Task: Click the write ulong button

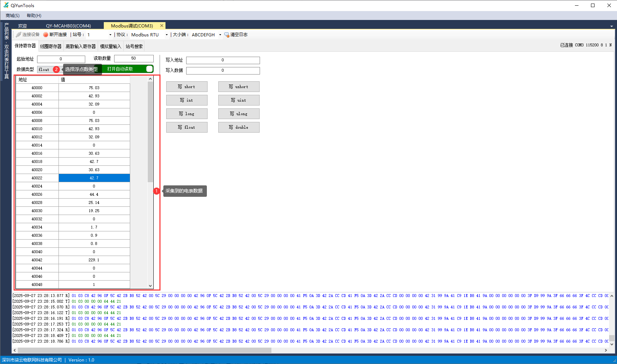Action: tap(239, 114)
